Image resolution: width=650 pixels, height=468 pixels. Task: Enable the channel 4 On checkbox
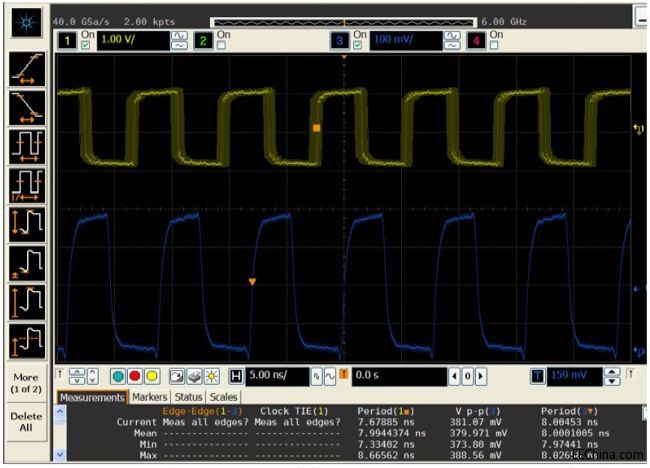[x=494, y=45]
